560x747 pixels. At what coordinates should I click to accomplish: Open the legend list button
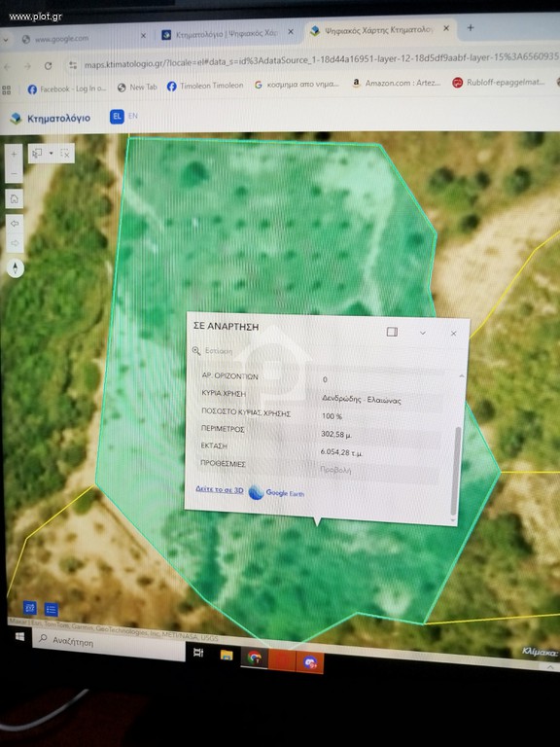51,609
